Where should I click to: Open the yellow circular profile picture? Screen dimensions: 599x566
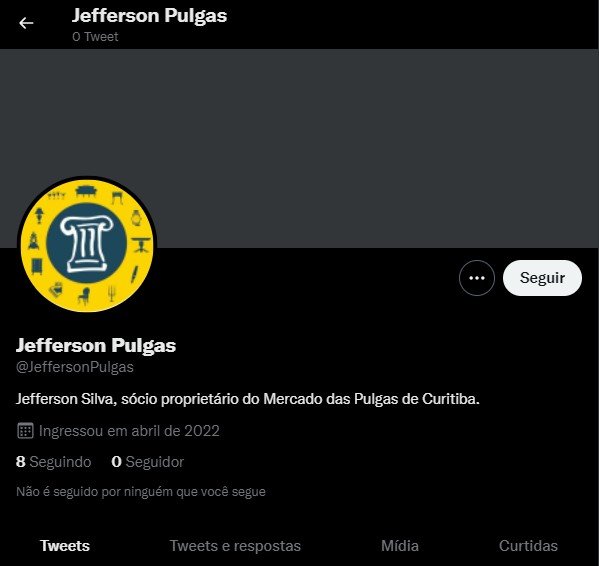87,245
